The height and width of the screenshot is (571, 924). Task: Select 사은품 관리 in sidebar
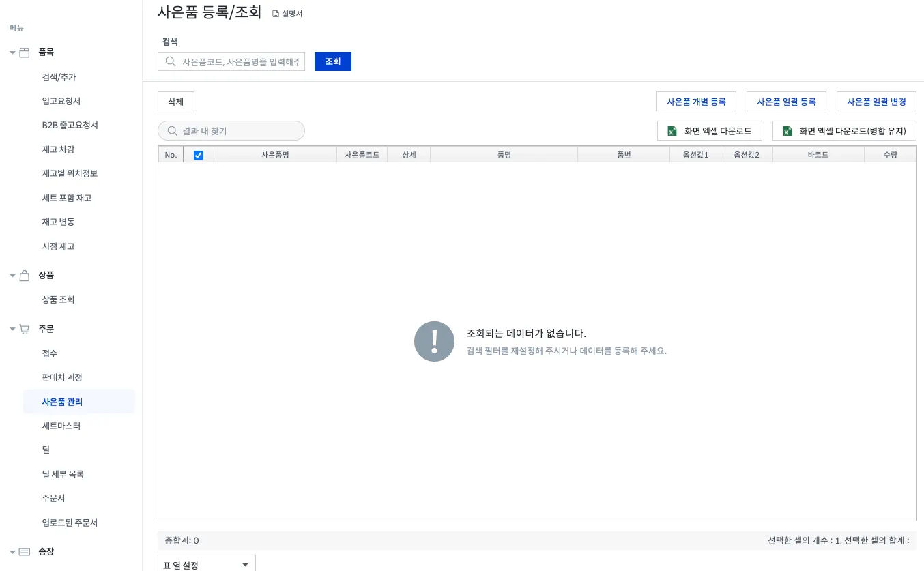click(x=78, y=402)
